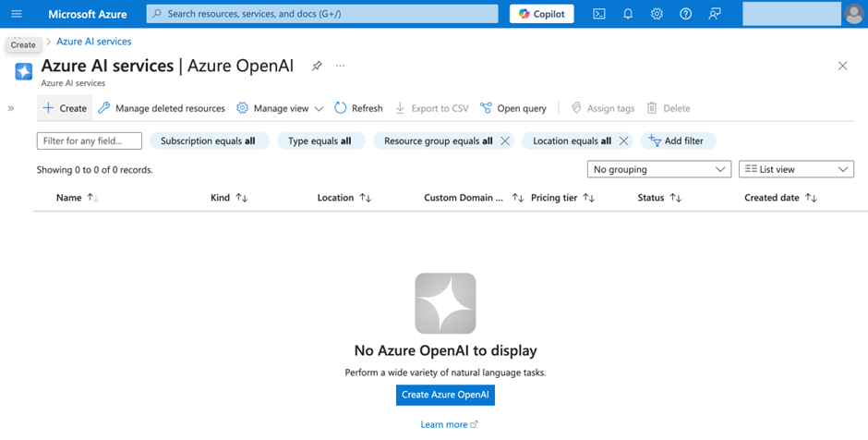The height and width of the screenshot is (440, 868).
Task: Click the Microsoft Azure logo text
Action: pyautogui.click(x=88, y=14)
